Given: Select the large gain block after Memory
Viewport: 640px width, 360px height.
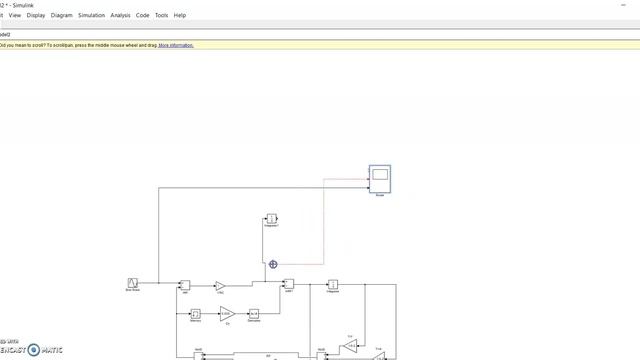Looking at the screenshot, I should [x=227, y=314].
